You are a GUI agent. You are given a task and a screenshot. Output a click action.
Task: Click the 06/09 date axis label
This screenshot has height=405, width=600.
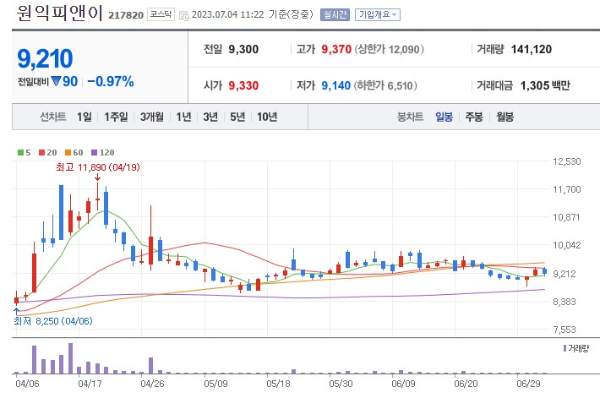tap(403, 384)
